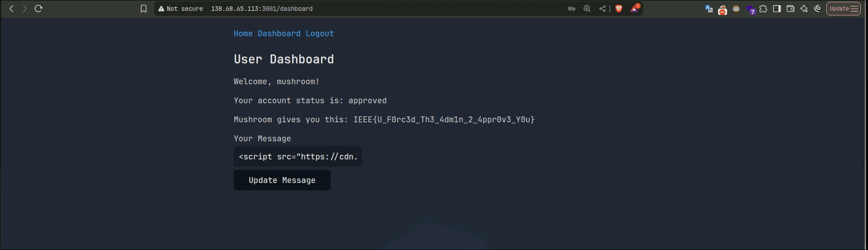Click the zoom magnifier icon in address bar
This screenshot has height=250, width=868.
587,9
